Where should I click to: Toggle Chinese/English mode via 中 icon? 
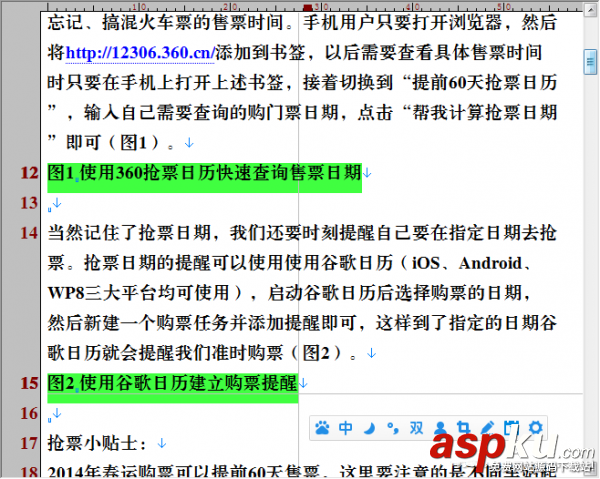346,428
